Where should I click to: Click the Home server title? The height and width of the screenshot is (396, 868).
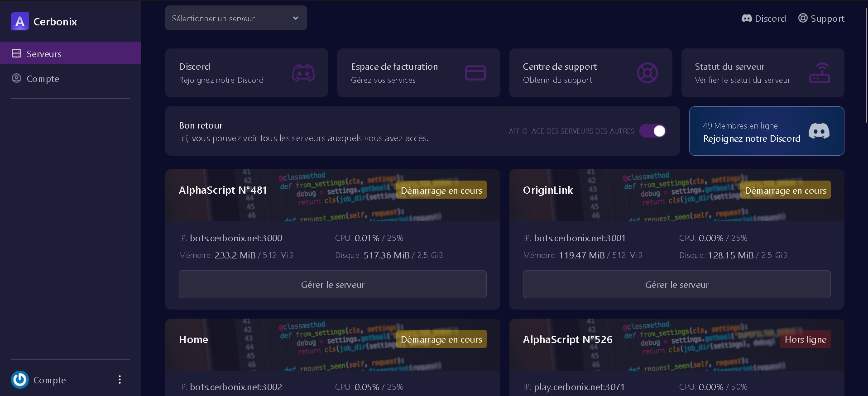pos(193,339)
